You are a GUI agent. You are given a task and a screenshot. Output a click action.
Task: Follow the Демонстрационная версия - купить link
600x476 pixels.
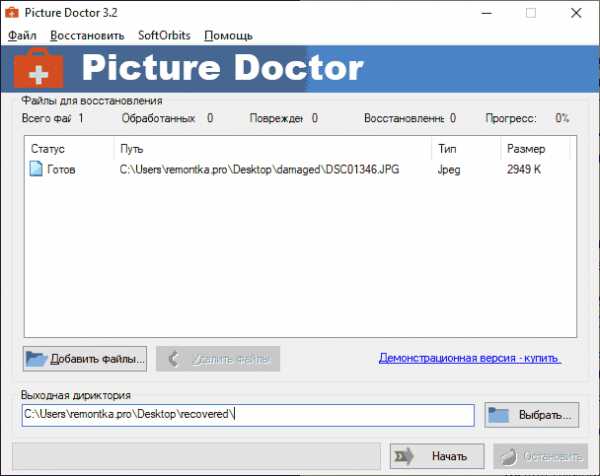pos(470,358)
